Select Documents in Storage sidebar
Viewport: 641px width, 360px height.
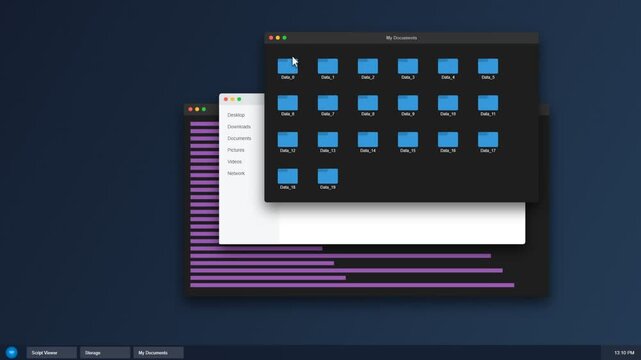[x=240, y=139]
